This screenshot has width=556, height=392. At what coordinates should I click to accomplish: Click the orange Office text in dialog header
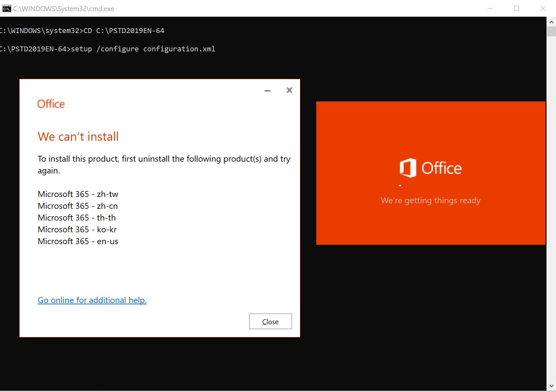click(x=51, y=104)
